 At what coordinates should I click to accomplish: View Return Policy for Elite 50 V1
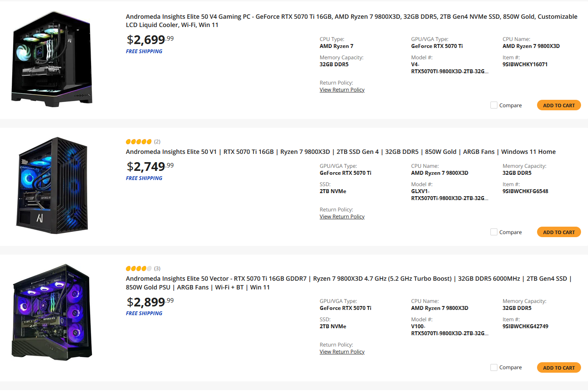342,217
